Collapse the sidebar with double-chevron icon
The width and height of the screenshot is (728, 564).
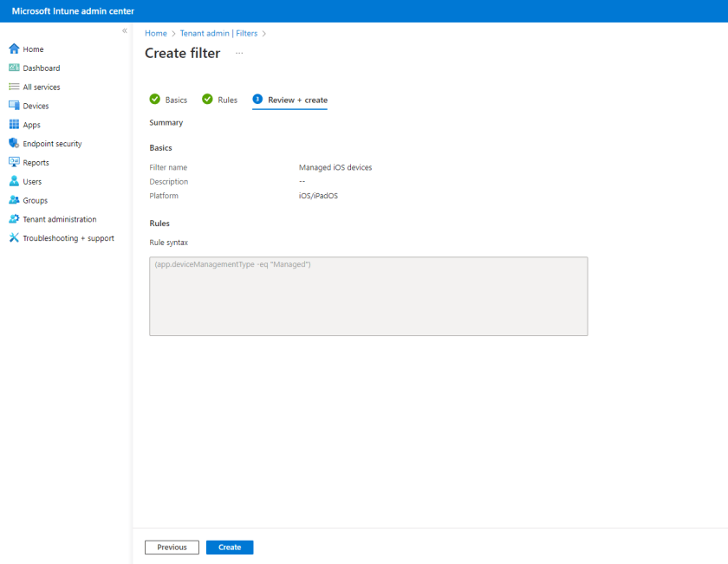click(125, 30)
